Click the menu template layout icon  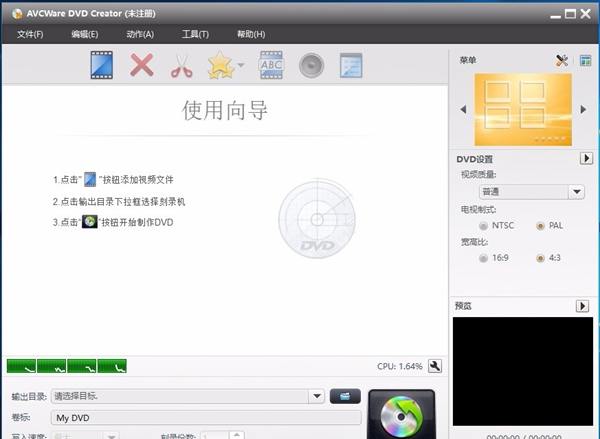click(585, 60)
